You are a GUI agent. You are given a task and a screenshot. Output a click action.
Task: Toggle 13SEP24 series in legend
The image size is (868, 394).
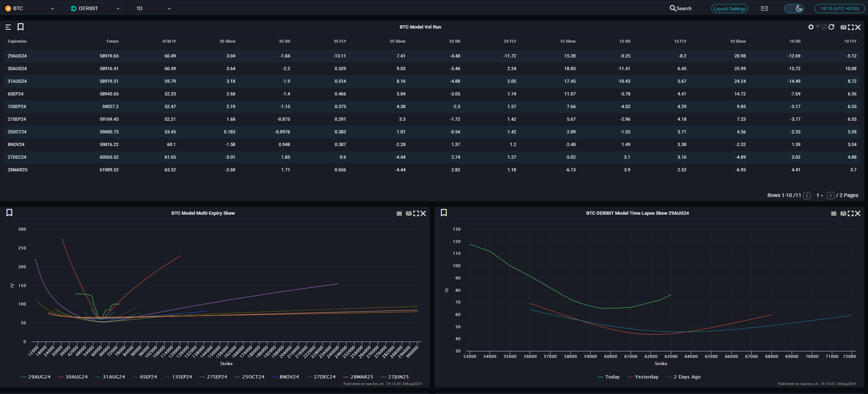point(178,377)
